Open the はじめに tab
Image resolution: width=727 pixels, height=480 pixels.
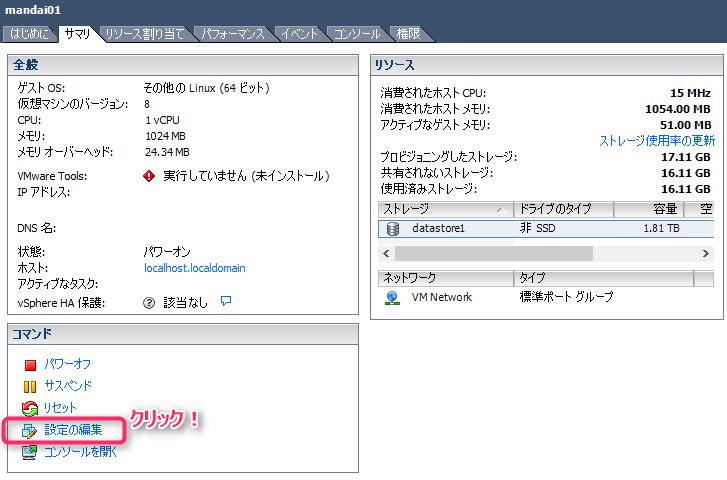29,34
